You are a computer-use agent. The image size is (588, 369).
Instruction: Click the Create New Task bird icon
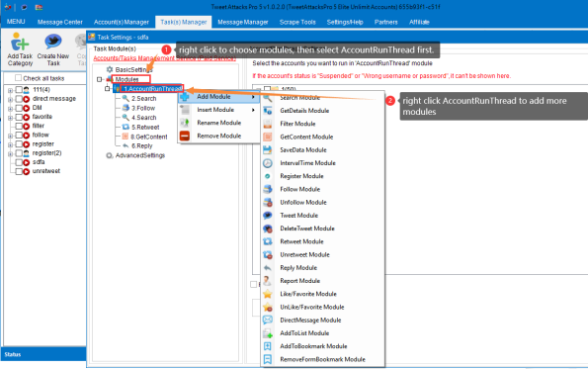(x=53, y=42)
